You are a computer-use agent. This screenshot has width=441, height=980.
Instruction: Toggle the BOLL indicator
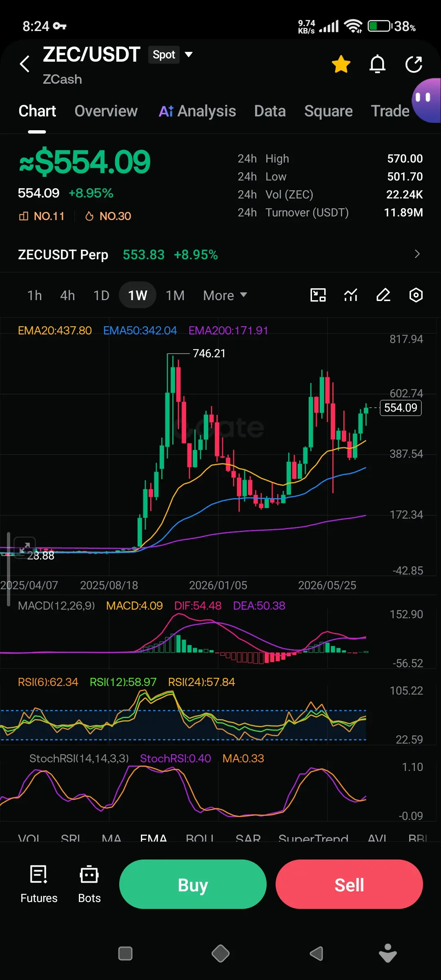click(200, 839)
